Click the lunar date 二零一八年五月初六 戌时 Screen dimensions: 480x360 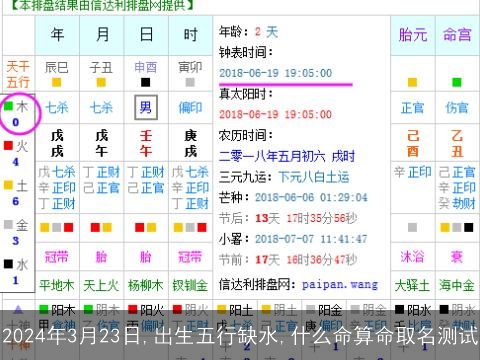287,156
